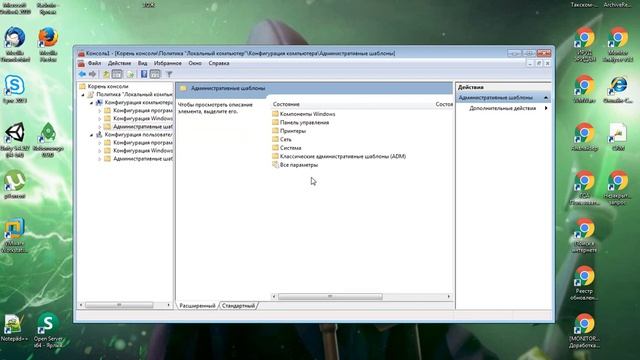Click console icon left of Файл menu
Viewport: 640px width, 360px height.
(x=81, y=63)
